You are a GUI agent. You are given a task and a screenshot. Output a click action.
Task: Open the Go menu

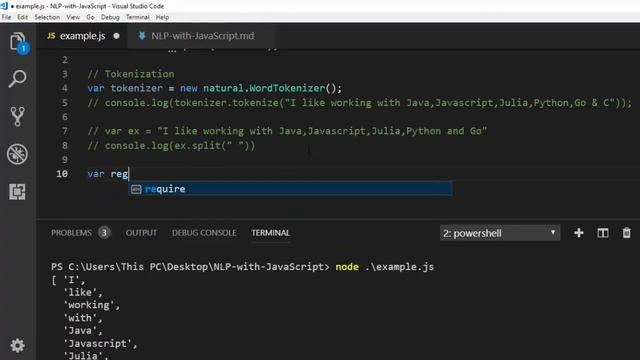click(x=90, y=17)
